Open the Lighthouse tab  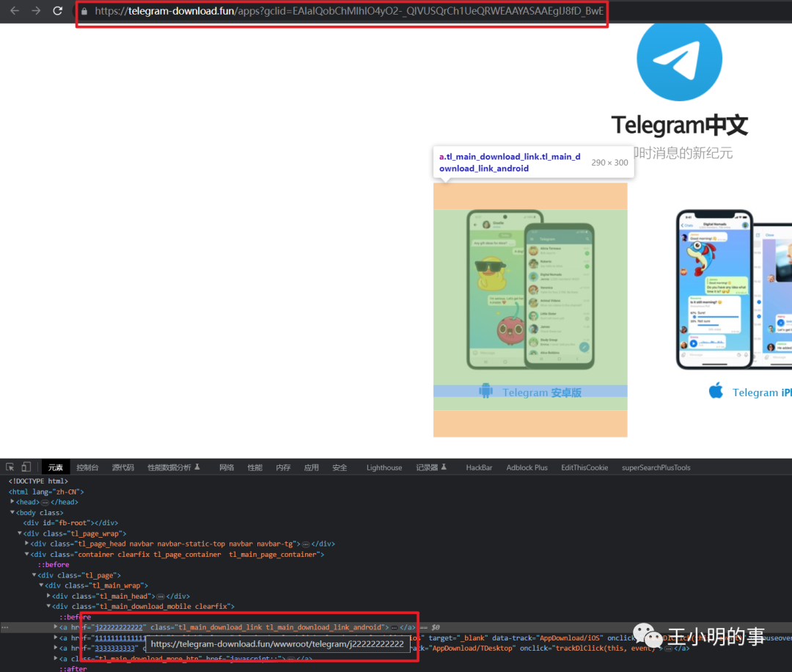tap(384, 468)
